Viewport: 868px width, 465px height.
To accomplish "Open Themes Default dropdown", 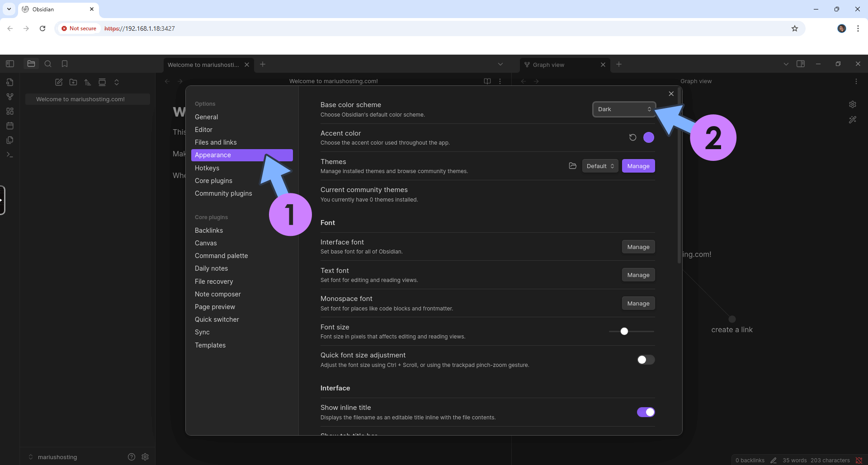I will click(x=600, y=166).
